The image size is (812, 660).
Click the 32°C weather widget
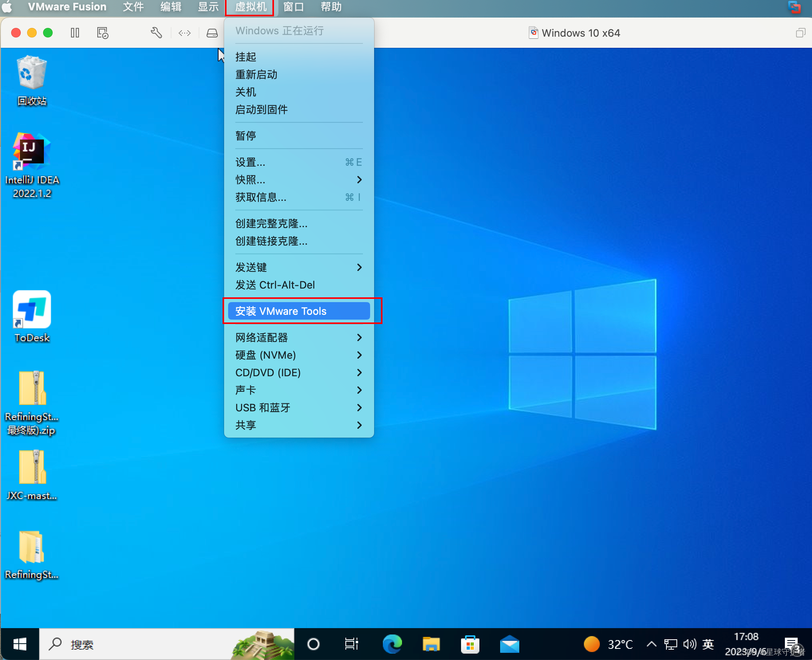pos(608,644)
